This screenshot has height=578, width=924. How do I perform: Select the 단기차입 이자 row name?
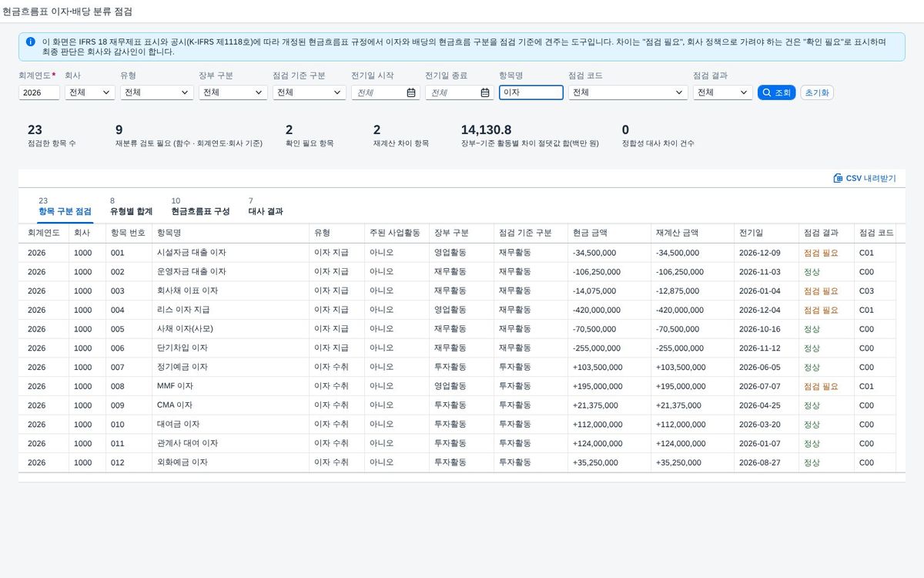pos(182,348)
